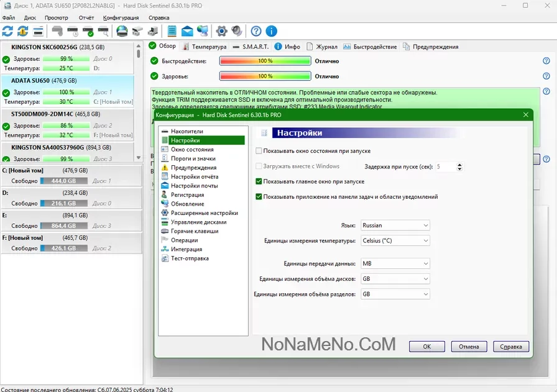
Task: Click the Отмена button
Action: [x=469, y=347]
